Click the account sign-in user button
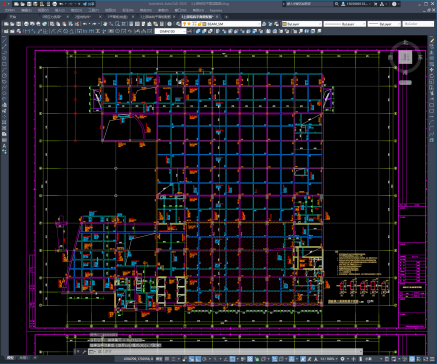Image resolution: width=437 pixels, height=364 pixels. coord(357,4)
